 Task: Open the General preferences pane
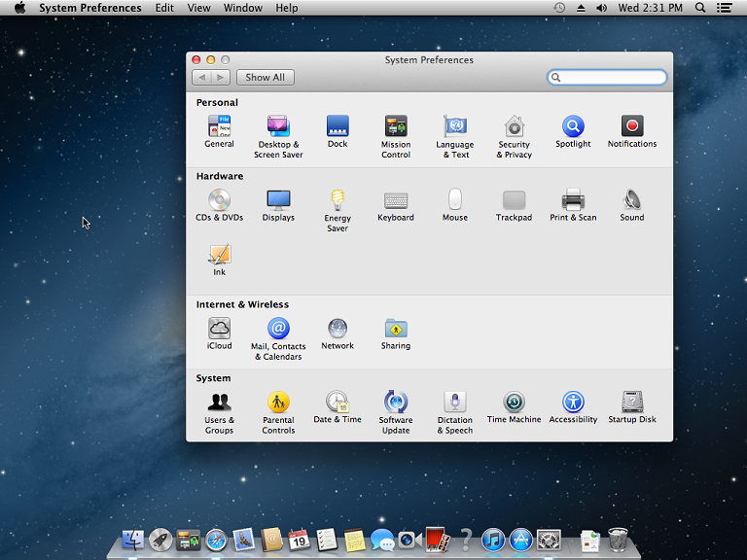click(219, 126)
